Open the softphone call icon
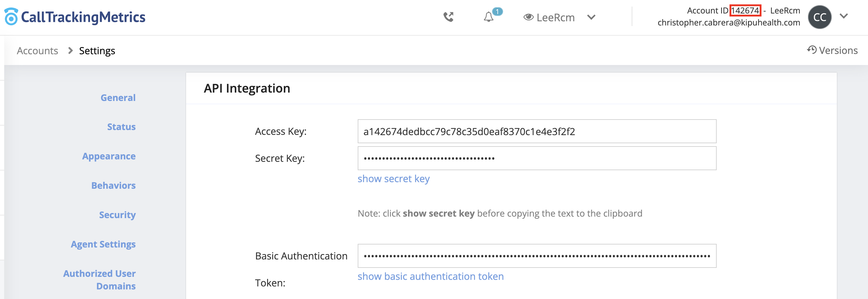This screenshot has width=868, height=299. coord(448,17)
